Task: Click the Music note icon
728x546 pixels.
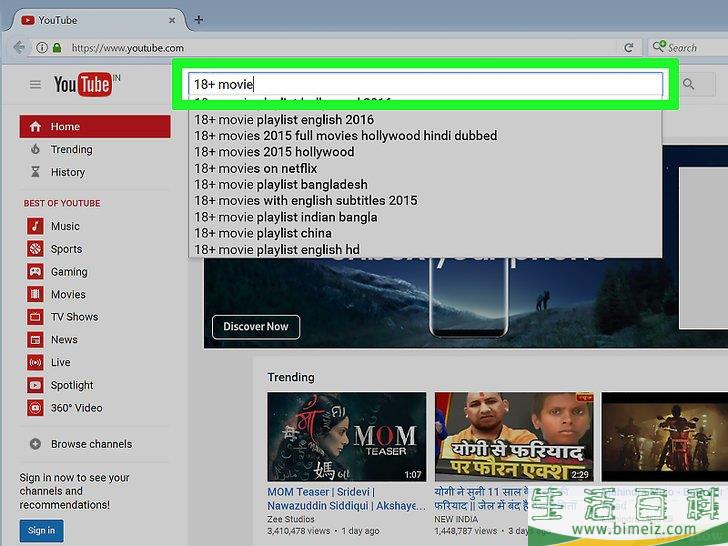Action: [x=35, y=226]
